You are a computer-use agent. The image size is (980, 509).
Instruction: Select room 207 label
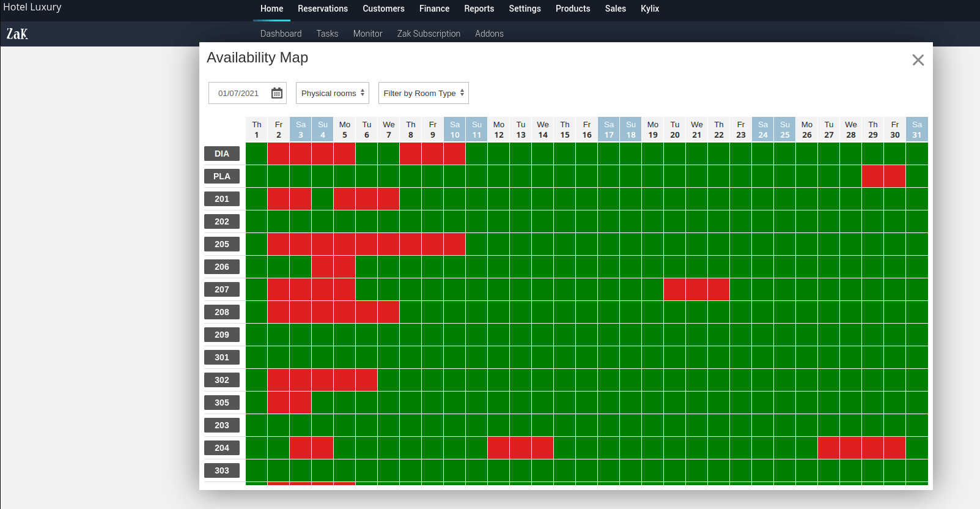click(222, 289)
